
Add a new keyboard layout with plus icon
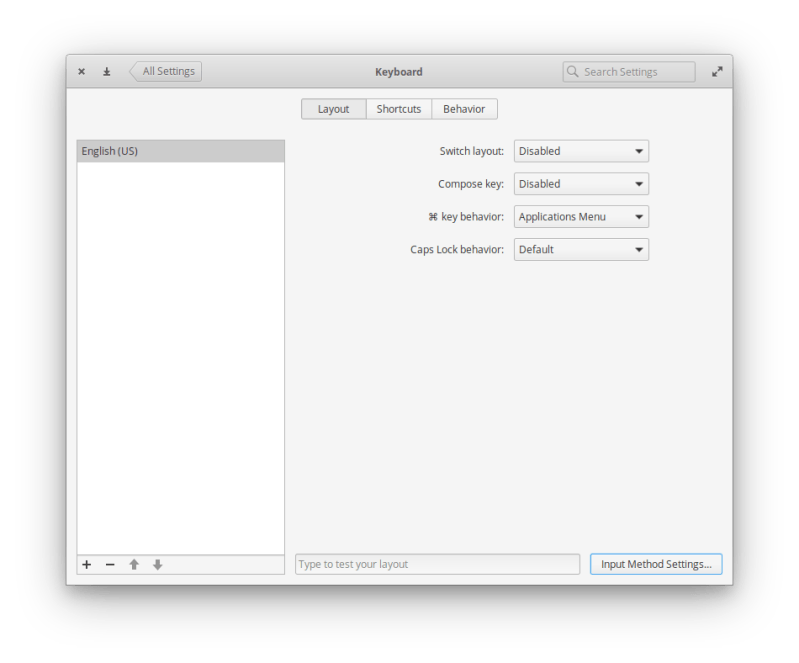click(x=87, y=565)
